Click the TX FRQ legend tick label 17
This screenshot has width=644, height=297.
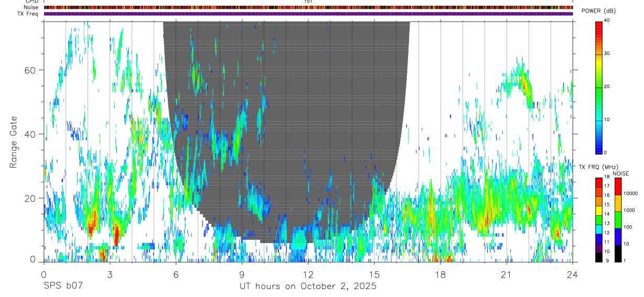click(x=607, y=186)
